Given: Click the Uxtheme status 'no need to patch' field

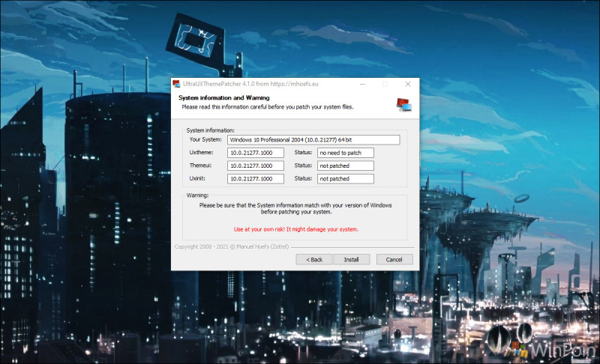Looking at the screenshot, I should [345, 153].
